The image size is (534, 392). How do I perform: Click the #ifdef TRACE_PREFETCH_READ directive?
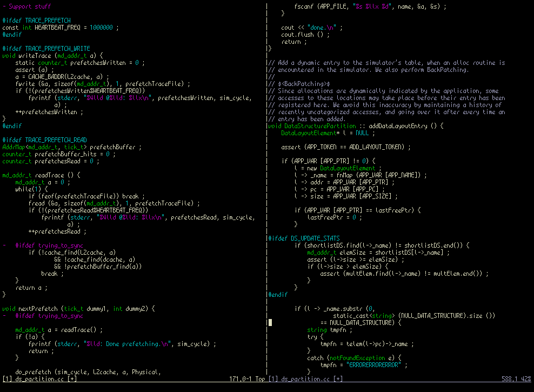44,140
